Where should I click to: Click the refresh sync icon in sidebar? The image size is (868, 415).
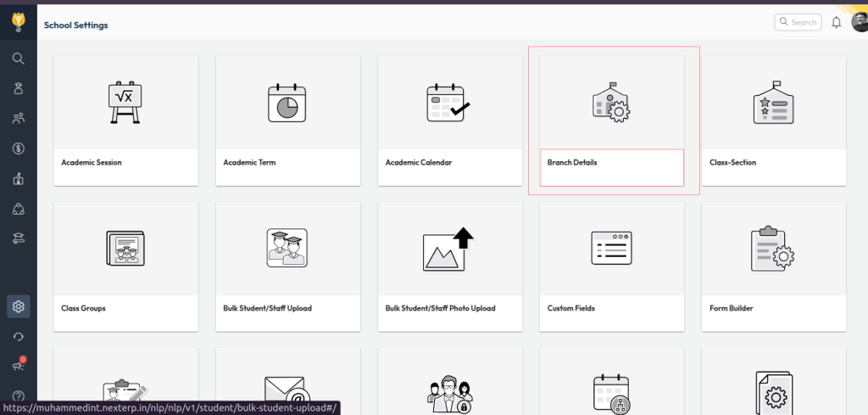coord(18,337)
